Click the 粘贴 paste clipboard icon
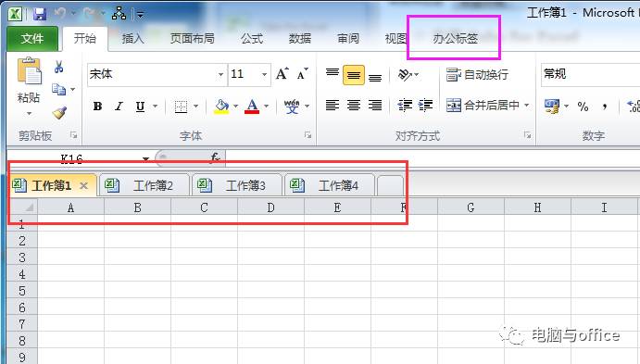 (30, 72)
